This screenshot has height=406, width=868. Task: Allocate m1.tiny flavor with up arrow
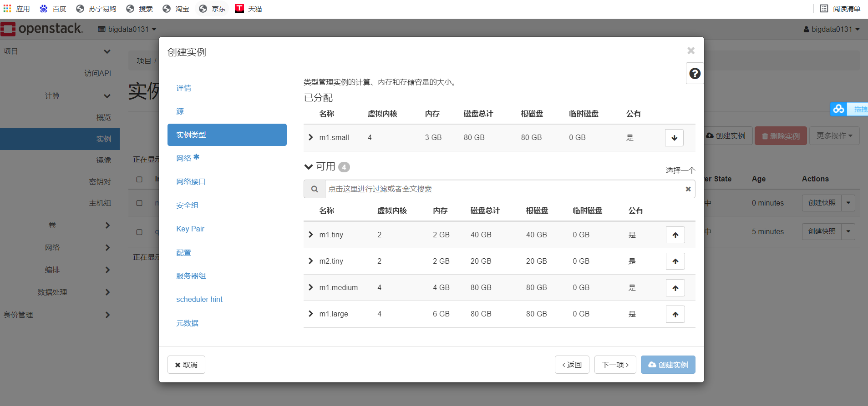(675, 235)
